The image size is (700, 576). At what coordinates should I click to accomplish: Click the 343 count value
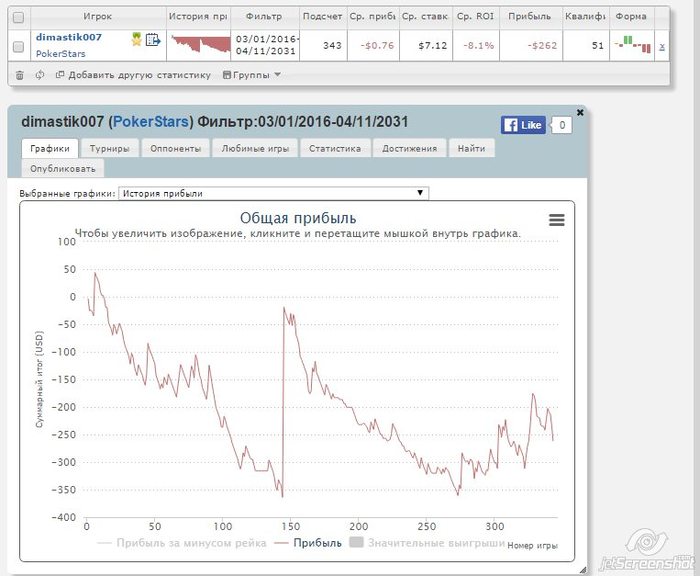tap(332, 46)
